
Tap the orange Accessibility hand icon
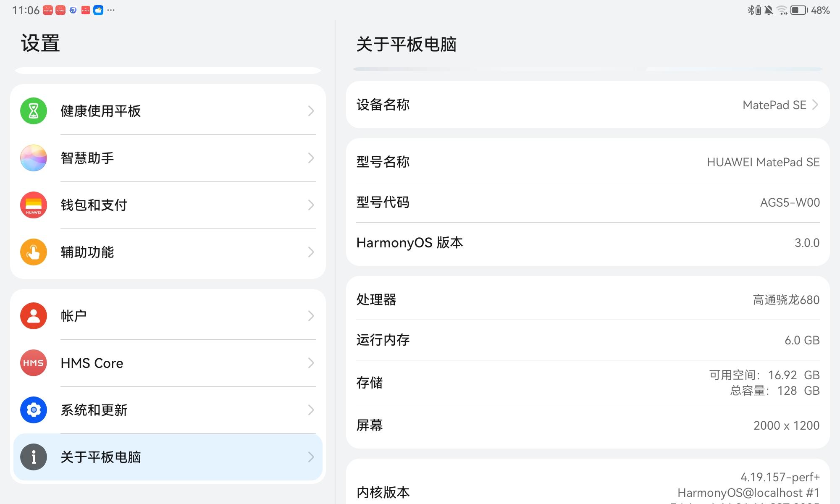click(34, 252)
